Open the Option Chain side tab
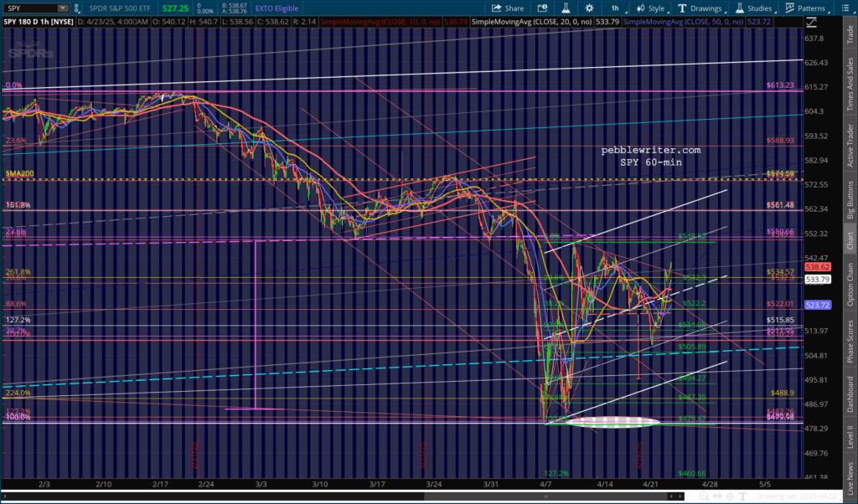This screenshot has height=504, width=858. 850,285
